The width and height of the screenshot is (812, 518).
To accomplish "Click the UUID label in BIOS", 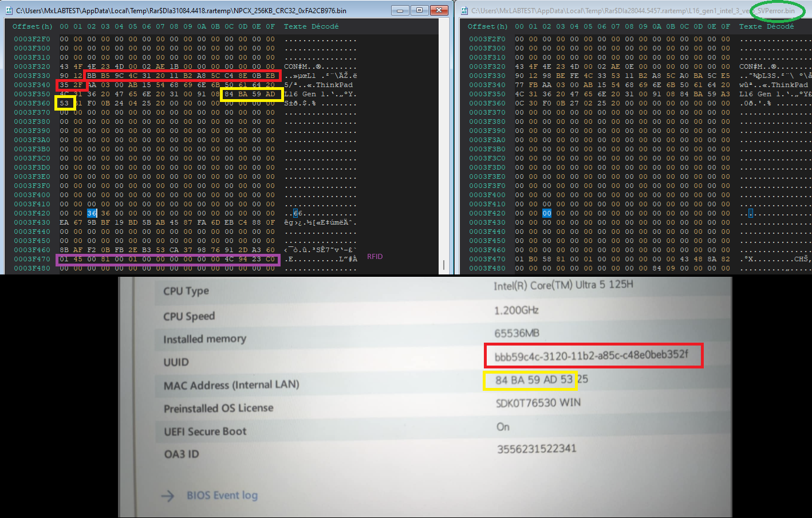I will pos(176,362).
